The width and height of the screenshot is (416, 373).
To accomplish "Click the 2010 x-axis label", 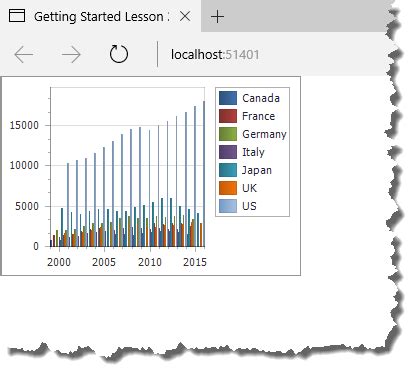I will point(150,262).
